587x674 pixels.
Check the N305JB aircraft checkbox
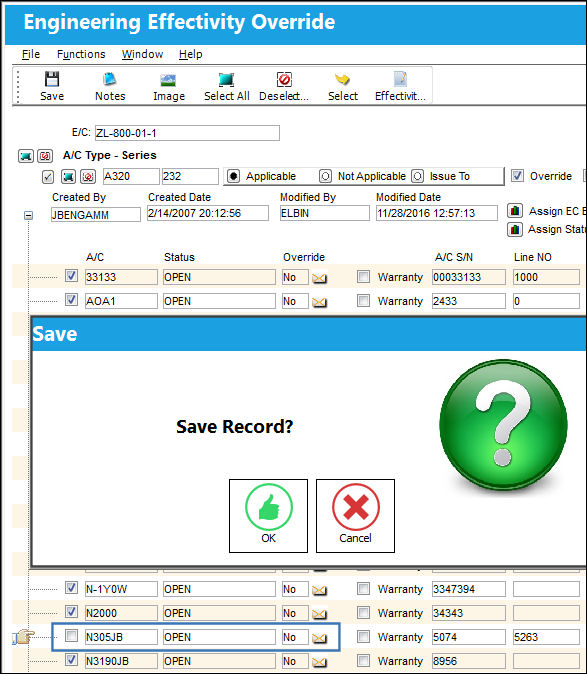click(x=71, y=635)
